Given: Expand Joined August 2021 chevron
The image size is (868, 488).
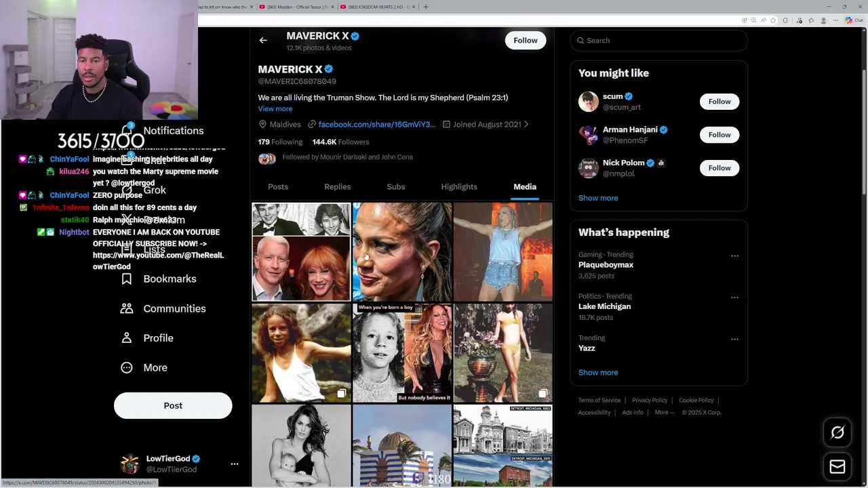Looking at the screenshot, I should 526,125.
